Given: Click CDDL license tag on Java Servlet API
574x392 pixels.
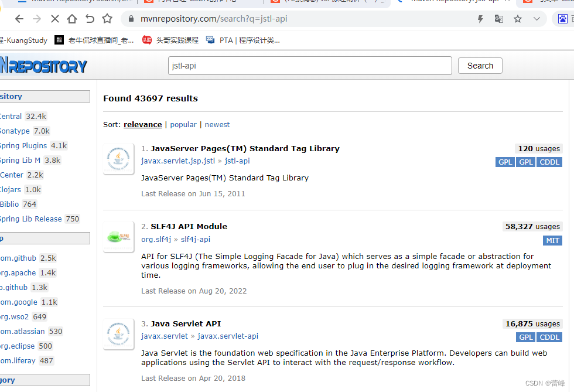Looking at the screenshot, I should point(549,338).
